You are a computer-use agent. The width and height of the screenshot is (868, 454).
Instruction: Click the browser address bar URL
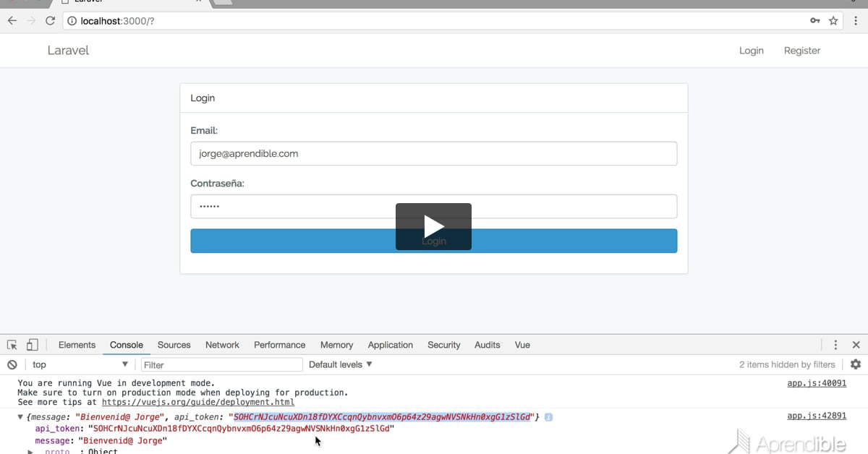pos(117,21)
